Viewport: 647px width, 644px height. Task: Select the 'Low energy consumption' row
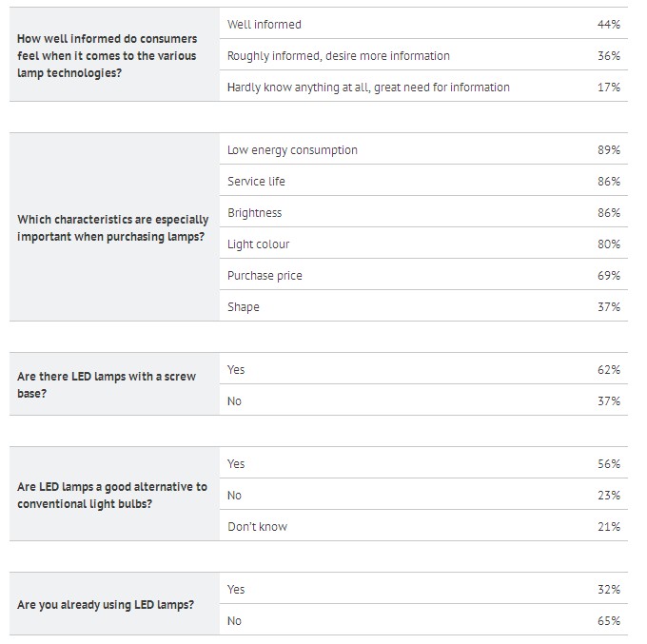[423, 149]
